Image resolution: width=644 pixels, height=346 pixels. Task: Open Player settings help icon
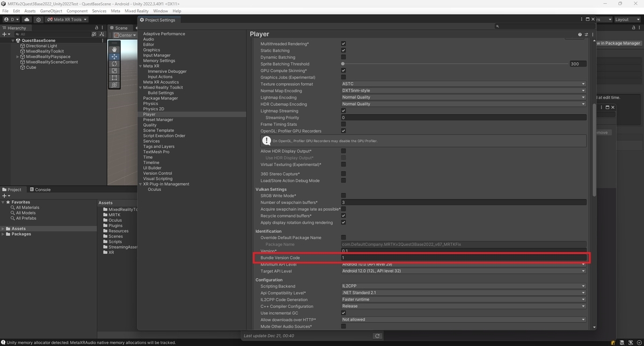(x=580, y=34)
